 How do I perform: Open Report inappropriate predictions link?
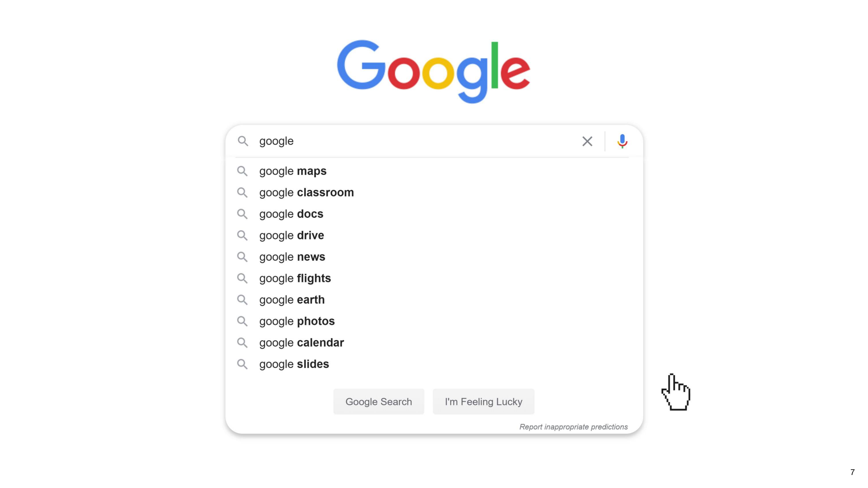(573, 427)
